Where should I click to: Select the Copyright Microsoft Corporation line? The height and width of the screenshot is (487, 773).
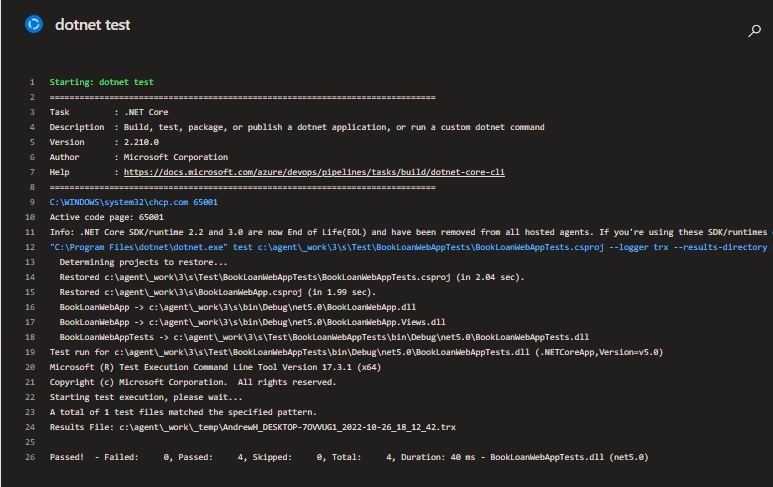(193, 382)
